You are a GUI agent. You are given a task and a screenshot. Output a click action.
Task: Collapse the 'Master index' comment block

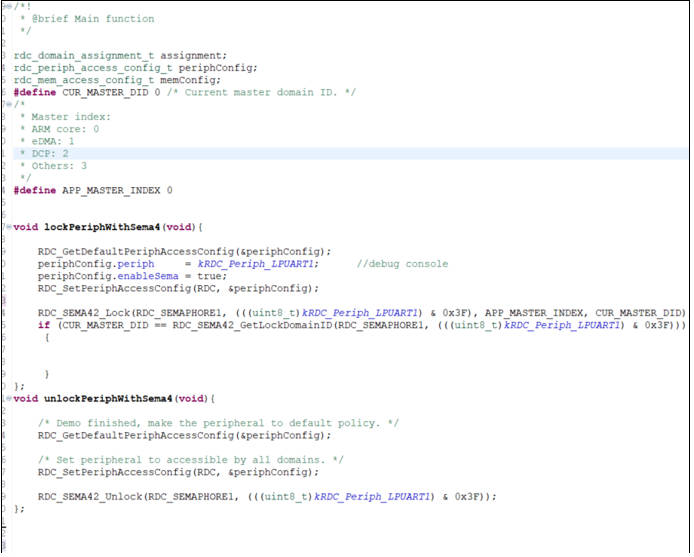(x=7, y=104)
